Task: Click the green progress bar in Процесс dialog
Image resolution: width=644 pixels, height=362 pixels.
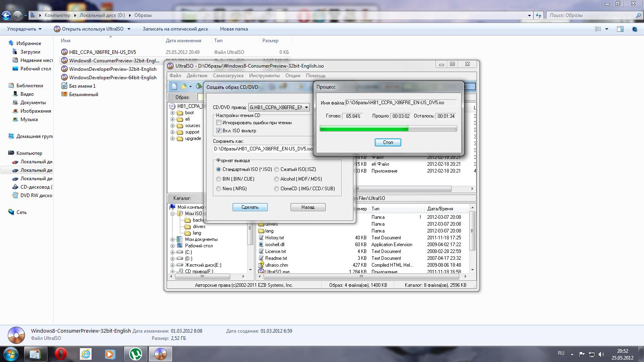Action: 388,129
